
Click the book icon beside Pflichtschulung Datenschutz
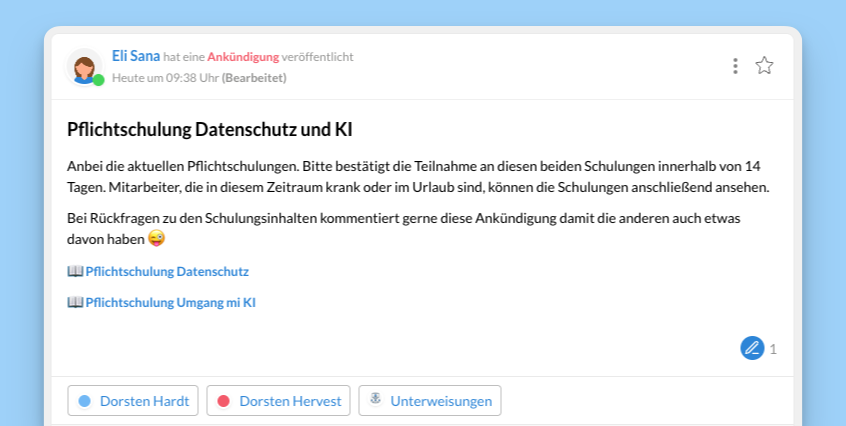point(75,271)
